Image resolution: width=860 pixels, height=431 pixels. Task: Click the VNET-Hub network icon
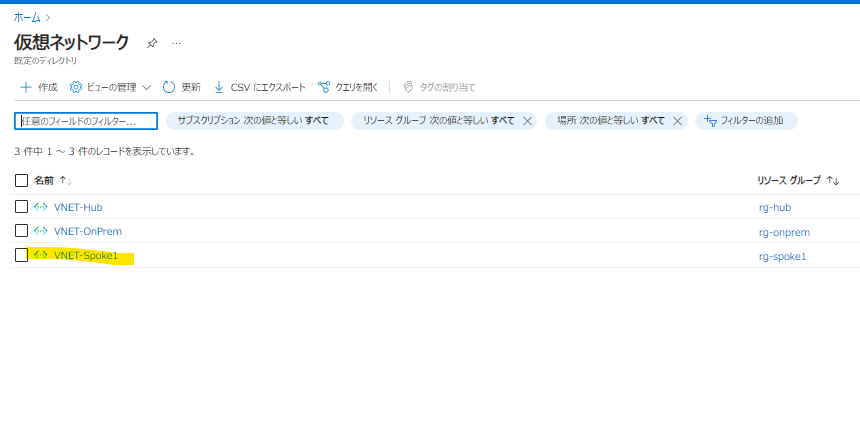(x=41, y=207)
